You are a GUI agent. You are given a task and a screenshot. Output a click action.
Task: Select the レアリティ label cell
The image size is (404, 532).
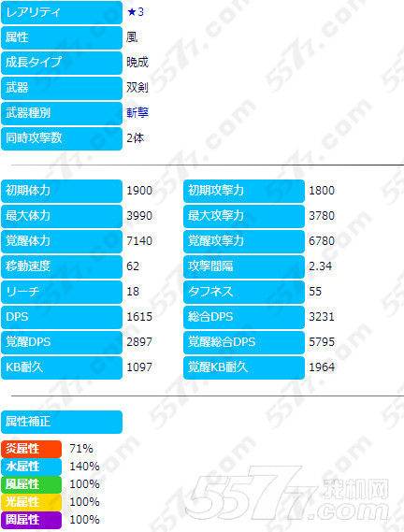tap(62, 12)
